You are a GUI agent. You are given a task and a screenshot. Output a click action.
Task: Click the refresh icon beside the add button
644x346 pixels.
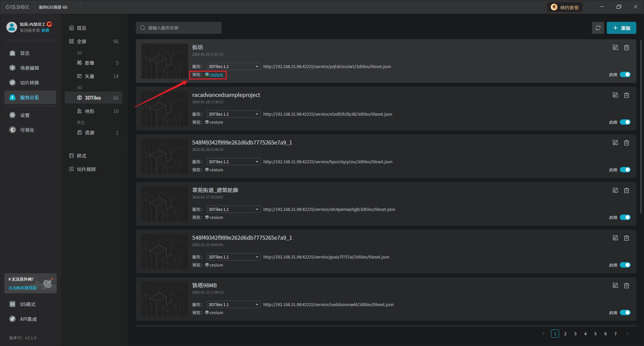[x=598, y=28]
